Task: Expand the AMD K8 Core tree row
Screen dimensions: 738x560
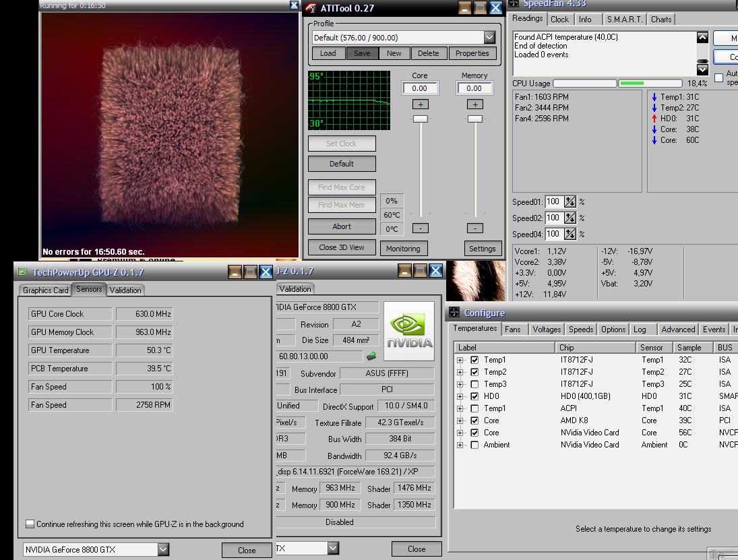Action: click(460, 421)
